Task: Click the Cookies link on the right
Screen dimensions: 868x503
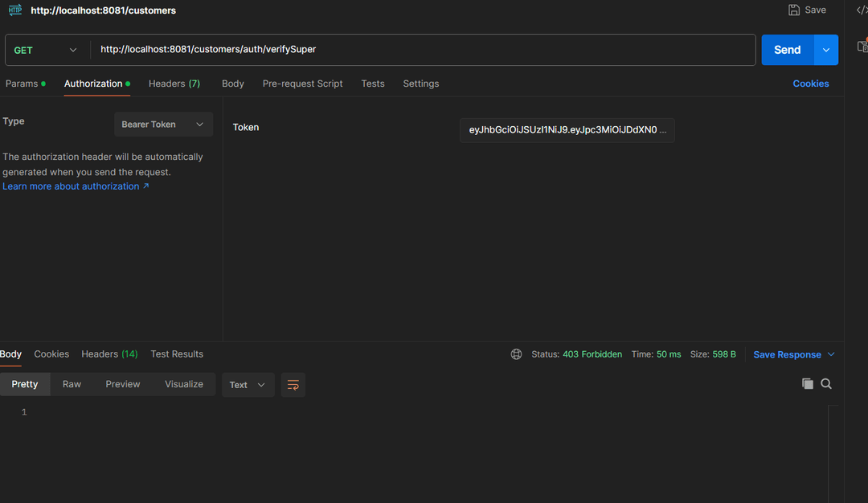Action: click(x=810, y=84)
